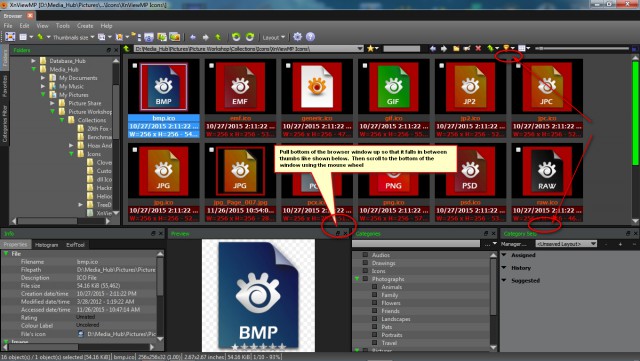
Task: Tick the checkbox on emf.ico thumbnail
Action: point(211,65)
